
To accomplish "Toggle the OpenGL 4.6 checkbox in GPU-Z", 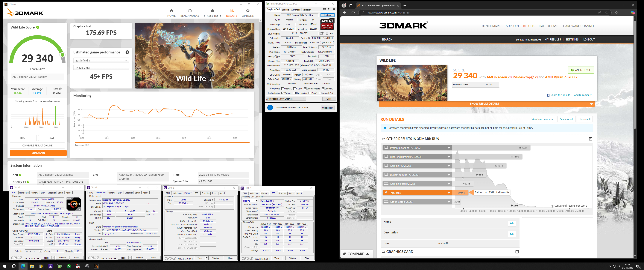I will pyautogui.click(x=320, y=93).
